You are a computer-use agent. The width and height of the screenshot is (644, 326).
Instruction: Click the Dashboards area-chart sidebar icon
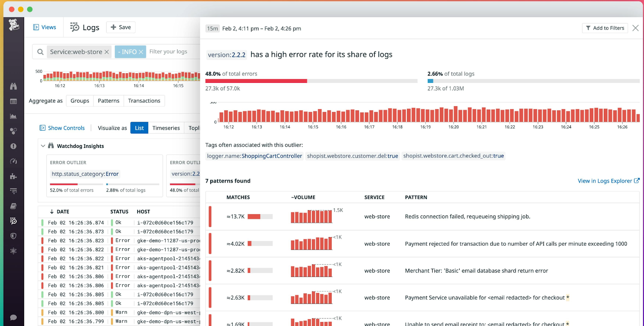click(x=13, y=116)
